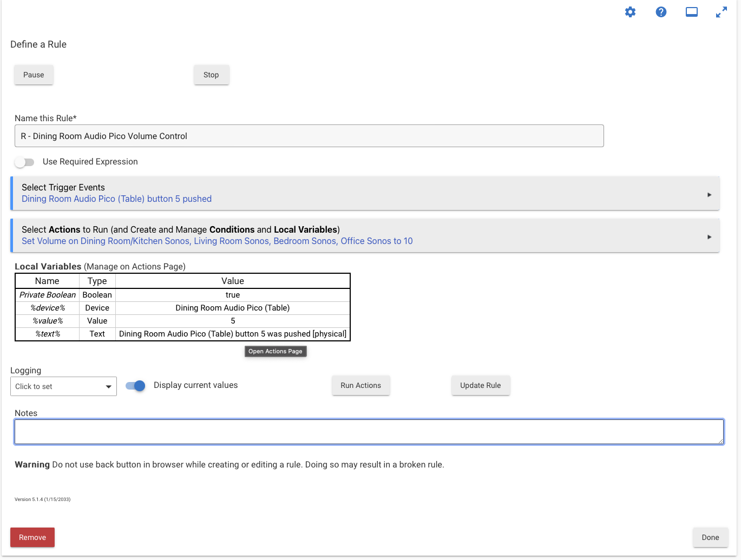Expand the Select Trigger Events arrow
741x560 pixels.
(709, 195)
